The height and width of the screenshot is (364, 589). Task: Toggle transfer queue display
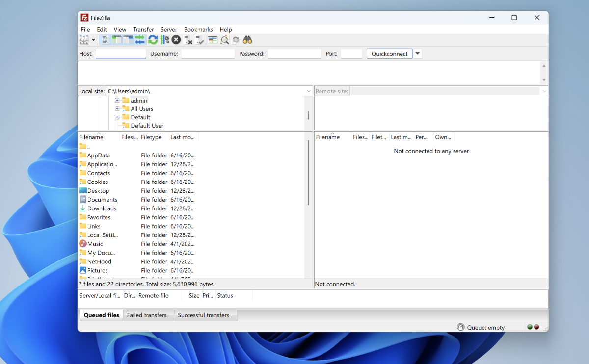tap(140, 40)
